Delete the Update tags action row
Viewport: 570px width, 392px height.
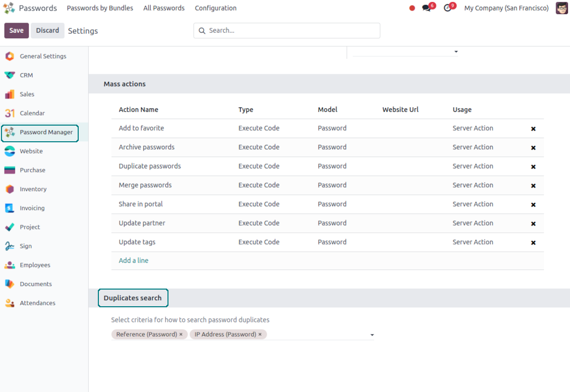pyautogui.click(x=533, y=243)
